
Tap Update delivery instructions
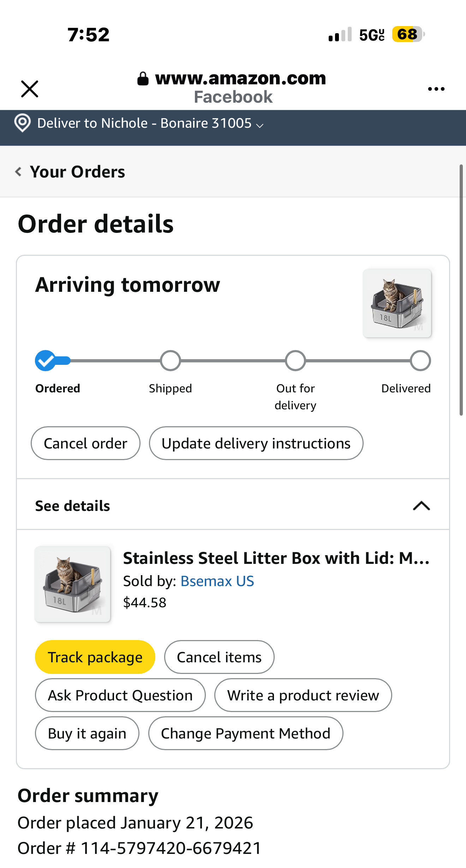pos(256,443)
